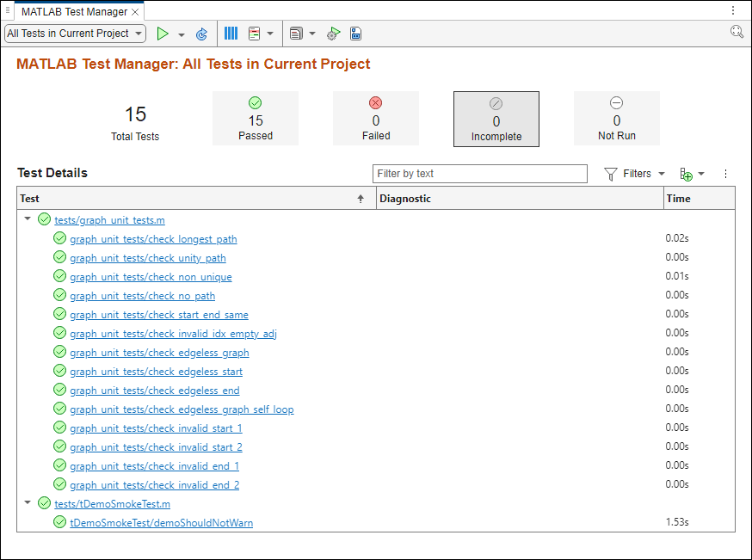This screenshot has height=560, width=752.
Task: Click the report document icon
Action: click(x=296, y=34)
